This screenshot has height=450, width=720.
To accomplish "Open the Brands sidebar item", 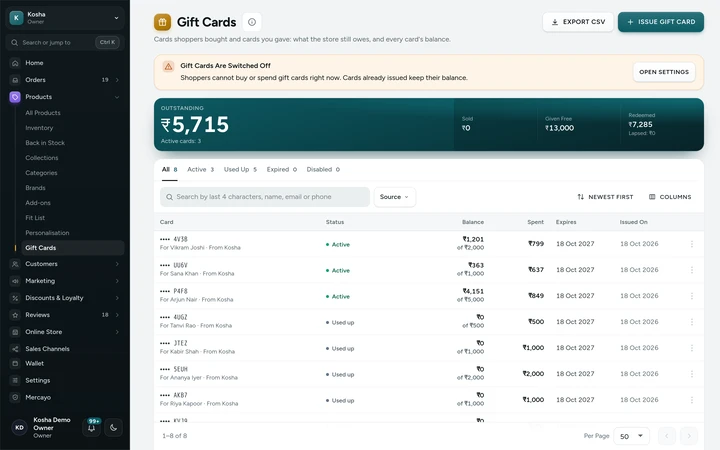I will [x=35, y=188].
